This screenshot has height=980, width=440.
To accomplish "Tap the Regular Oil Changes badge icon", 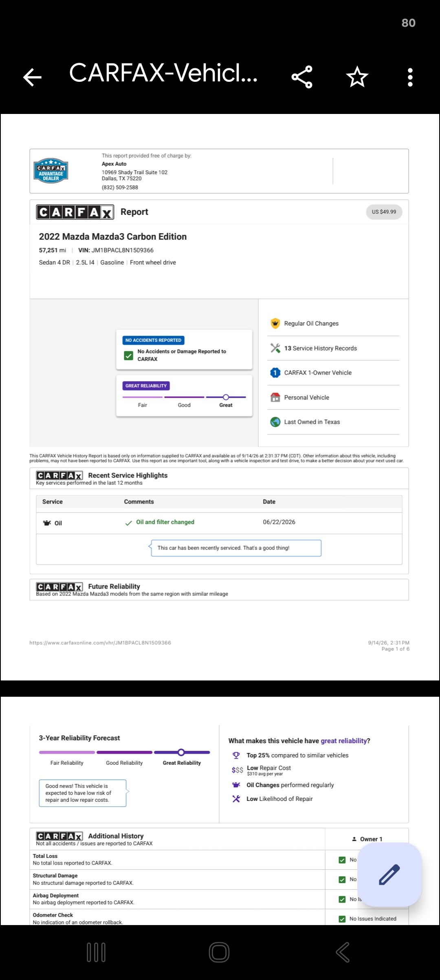I will (275, 324).
